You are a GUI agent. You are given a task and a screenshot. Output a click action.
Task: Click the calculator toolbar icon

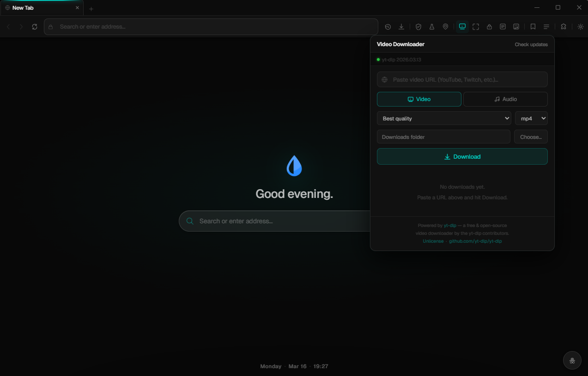[516, 26]
